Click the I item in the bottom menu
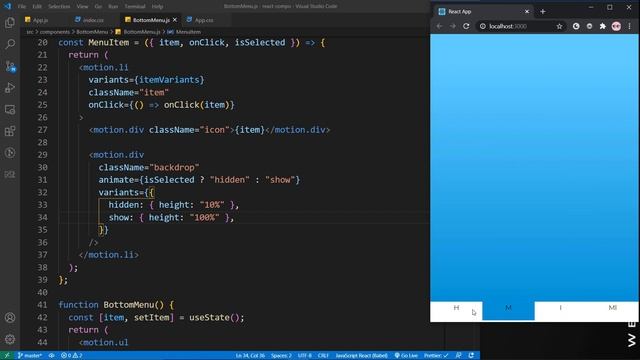Viewport: 640px width, 360px height. [560, 311]
